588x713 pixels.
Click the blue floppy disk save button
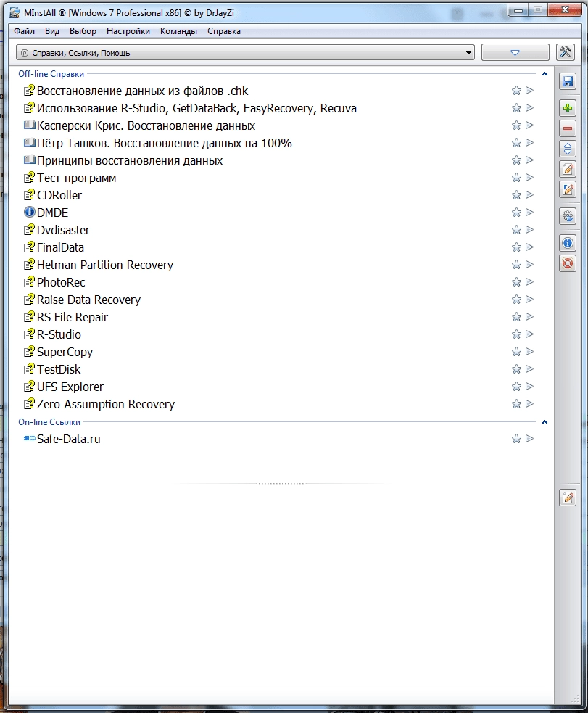click(x=568, y=81)
